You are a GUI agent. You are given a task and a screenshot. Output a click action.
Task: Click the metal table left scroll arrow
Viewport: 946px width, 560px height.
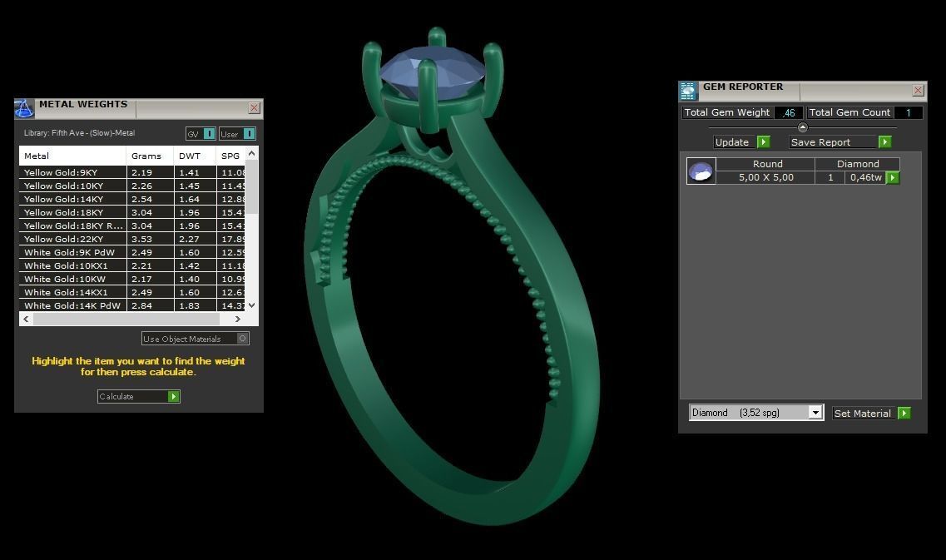[x=26, y=319]
